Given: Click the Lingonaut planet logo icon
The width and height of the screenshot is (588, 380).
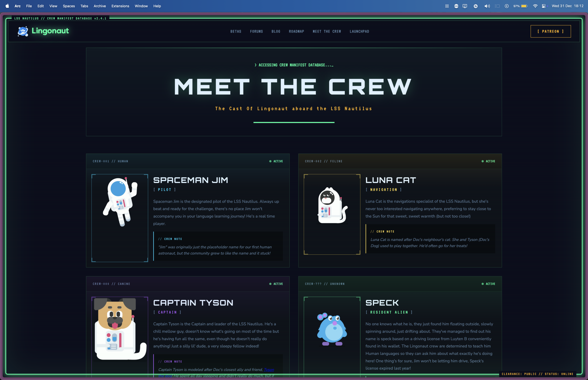Looking at the screenshot, I should click(23, 31).
